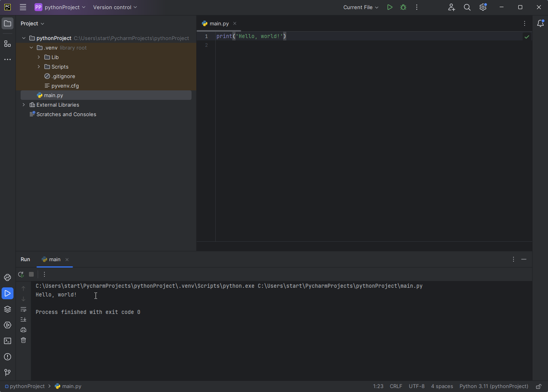The height and width of the screenshot is (392, 548).
Task: Select pyvenv.cfg in project tree
Action: 61,86
